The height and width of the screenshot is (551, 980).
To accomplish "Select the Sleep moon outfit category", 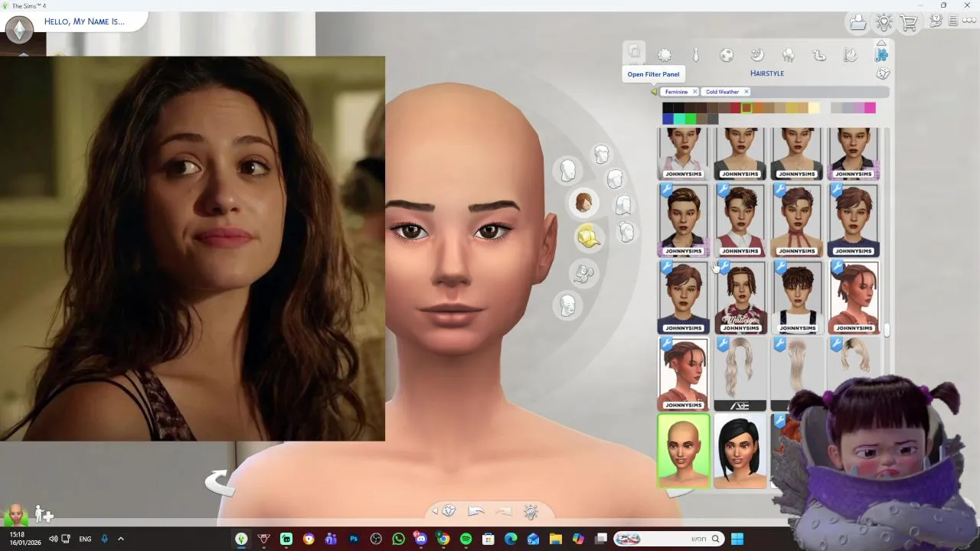I will click(757, 55).
